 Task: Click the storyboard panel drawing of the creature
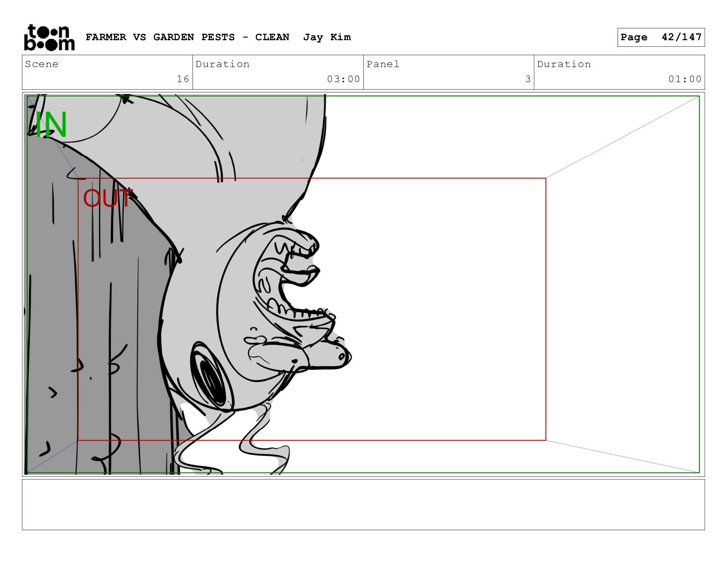click(x=363, y=284)
